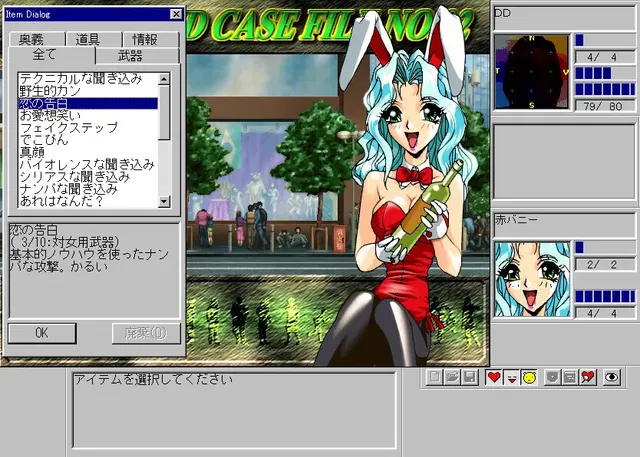640x457 pixels.
Task: Open the 武器 tab
Action: pyautogui.click(x=138, y=56)
